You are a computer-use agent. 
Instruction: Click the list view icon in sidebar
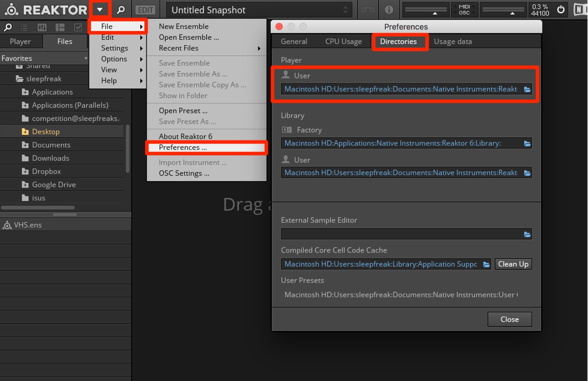coord(24,27)
